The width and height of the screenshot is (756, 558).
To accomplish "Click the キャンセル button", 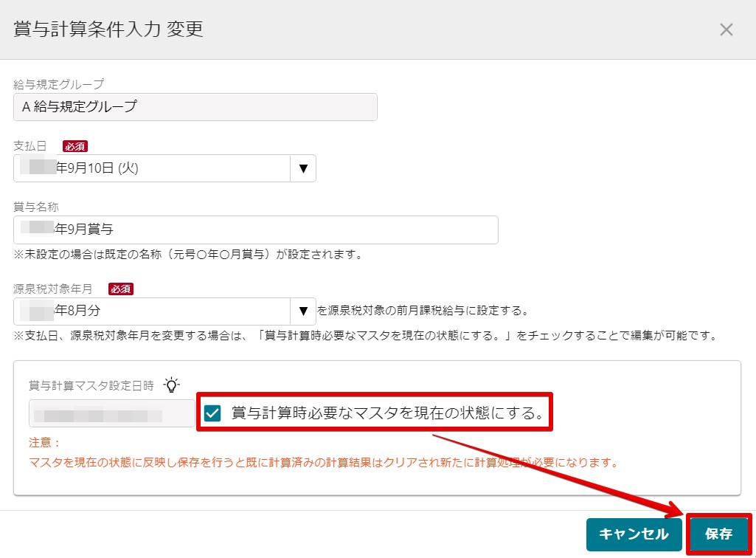I will click(634, 534).
